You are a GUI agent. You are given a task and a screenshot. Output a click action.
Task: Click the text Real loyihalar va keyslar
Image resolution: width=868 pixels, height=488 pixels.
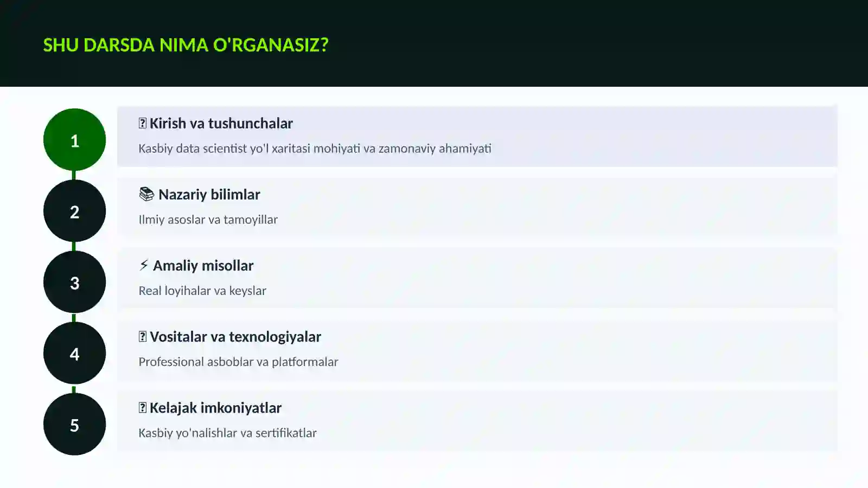(x=202, y=290)
